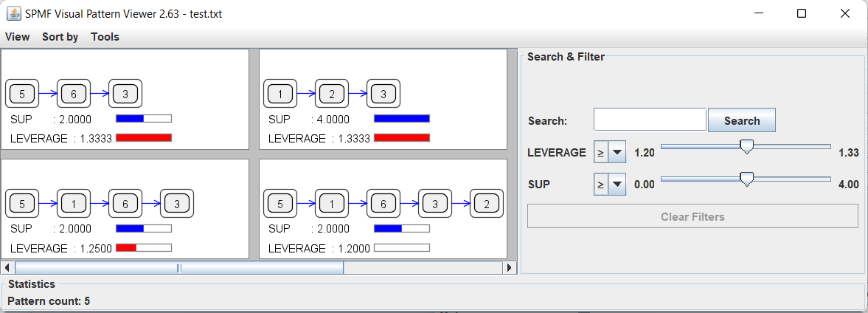The height and width of the screenshot is (313, 868).
Task: Open the LEVERAGE comparison operator dropdown
Action: tap(609, 153)
